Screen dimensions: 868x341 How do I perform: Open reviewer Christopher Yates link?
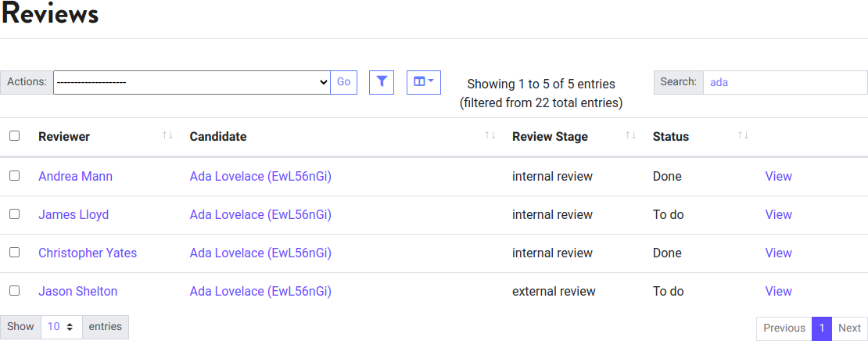(88, 253)
